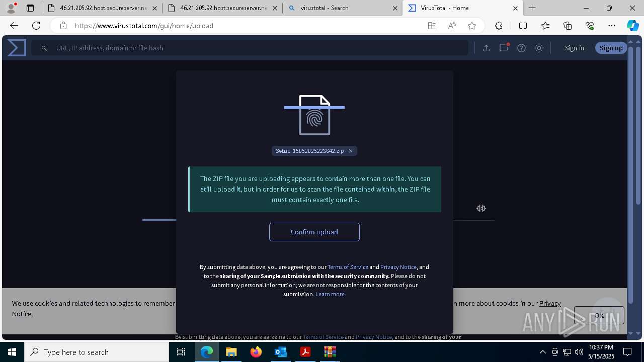Screen dimensions: 644x362
Task: Open the Favorites list icon
Action: 545,26
